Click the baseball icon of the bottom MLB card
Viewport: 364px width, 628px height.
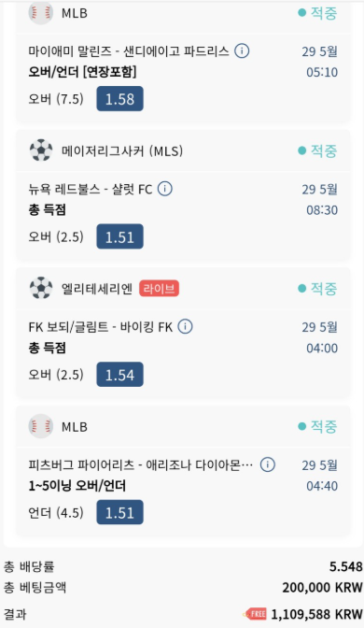pyautogui.click(x=41, y=426)
